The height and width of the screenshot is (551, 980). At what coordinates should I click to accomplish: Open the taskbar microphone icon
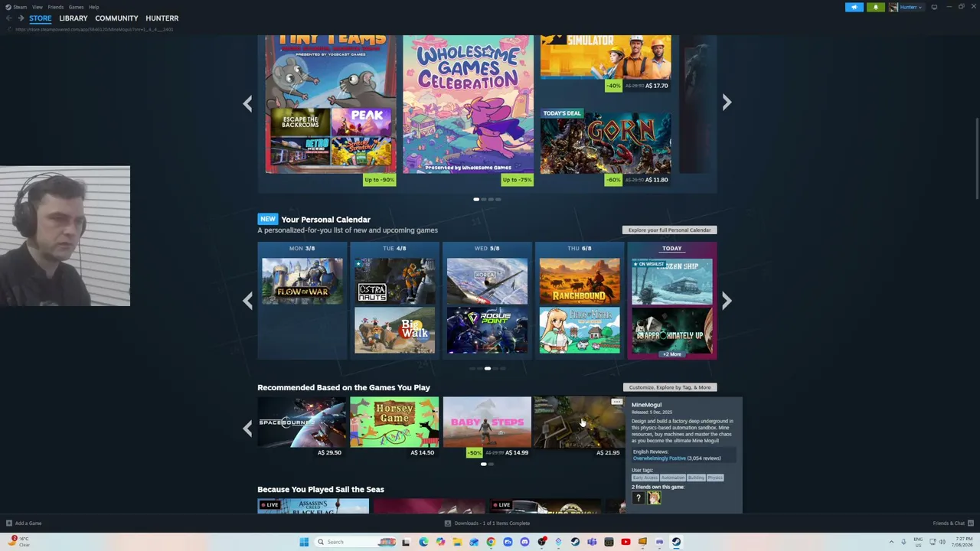(x=903, y=542)
